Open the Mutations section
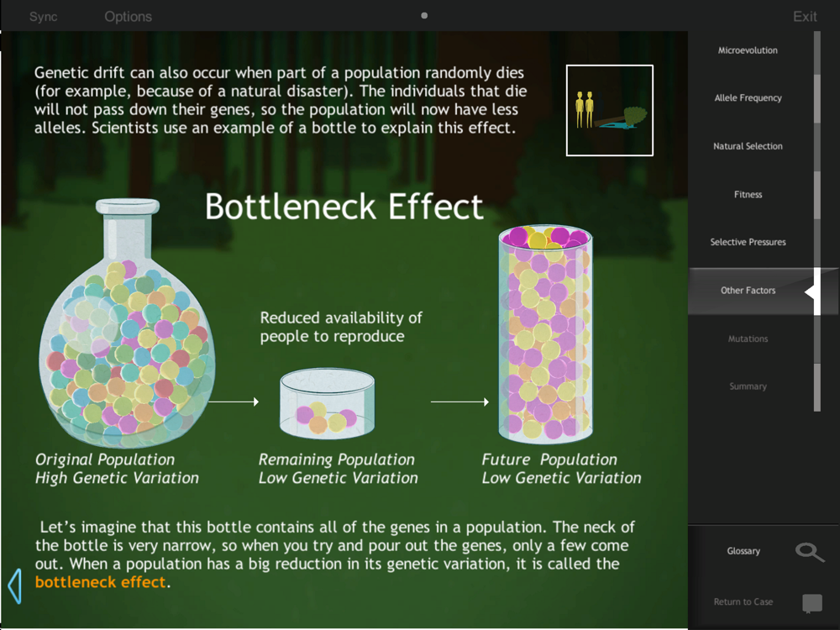 pyautogui.click(x=748, y=339)
